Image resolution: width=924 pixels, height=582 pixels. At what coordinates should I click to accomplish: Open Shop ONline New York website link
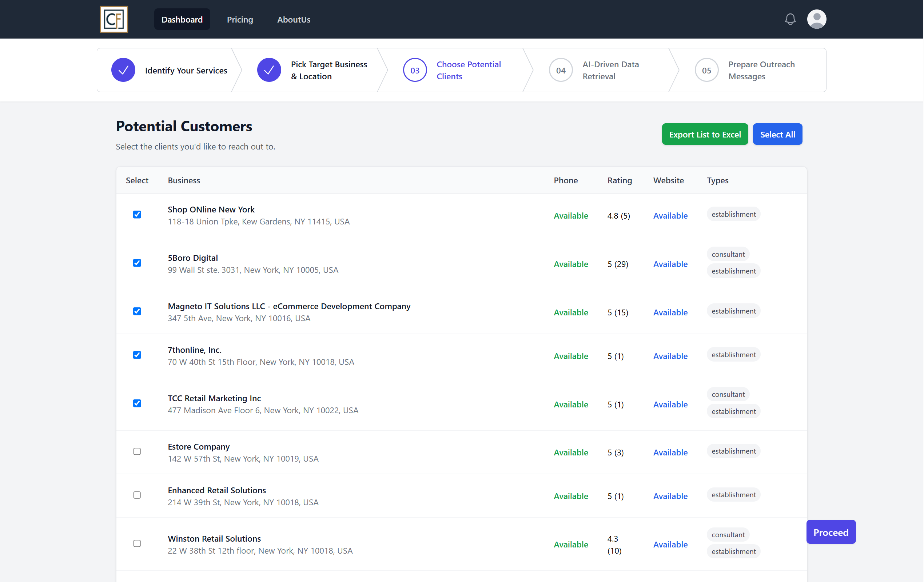(670, 216)
